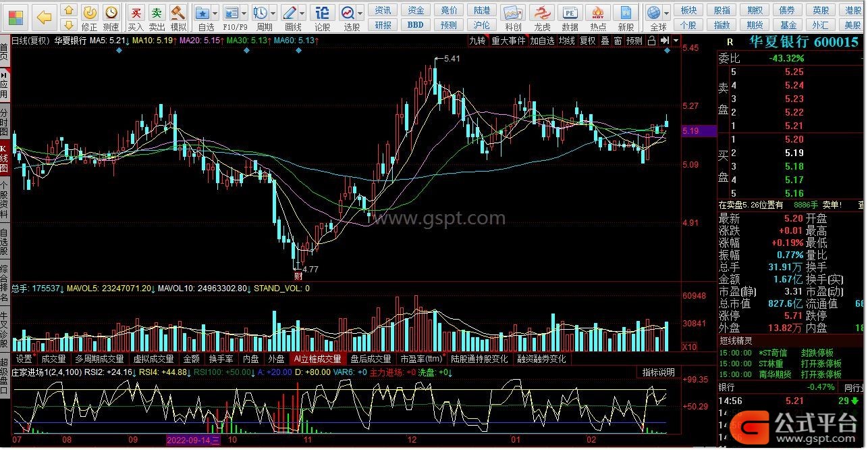Go back with the yellow left arrow
The image size is (868, 450).
[45, 17]
